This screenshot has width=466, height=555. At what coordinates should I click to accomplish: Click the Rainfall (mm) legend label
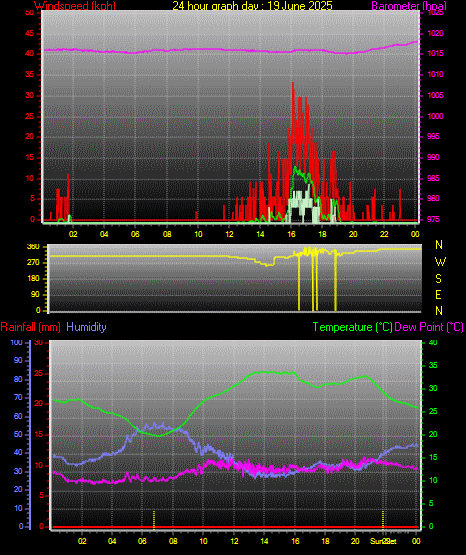[30, 327]
